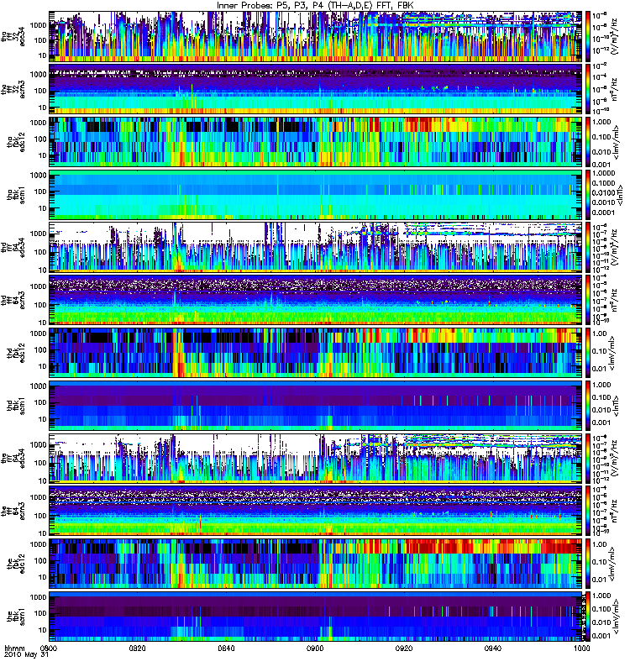Select the thd fff 64 scm3 spectrogram panel

tap(316, 300)
